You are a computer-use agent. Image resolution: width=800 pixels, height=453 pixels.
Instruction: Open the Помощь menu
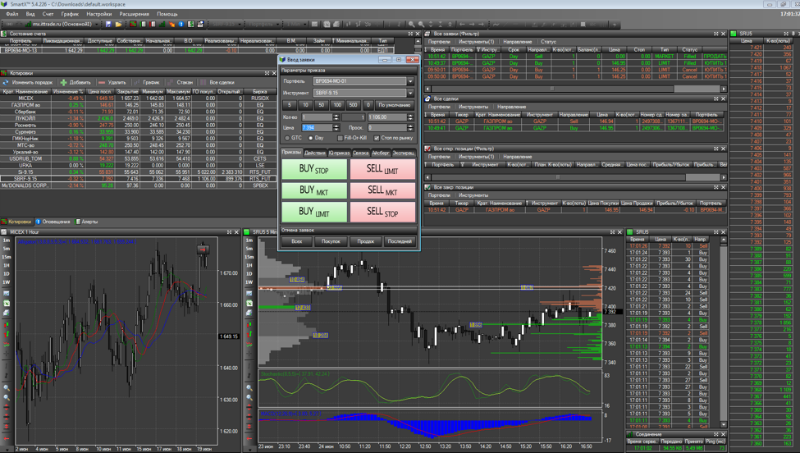[167, 14]
